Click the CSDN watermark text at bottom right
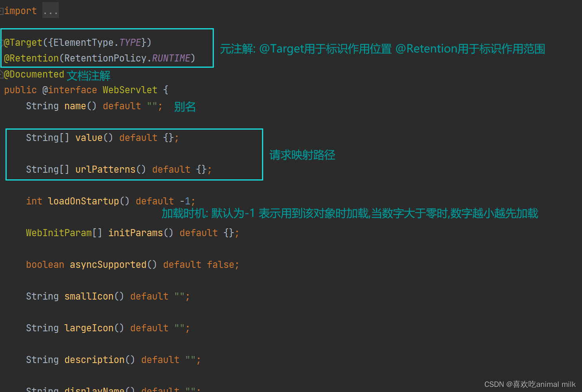Screen dimensions: 582x392 tap(530, 384)
